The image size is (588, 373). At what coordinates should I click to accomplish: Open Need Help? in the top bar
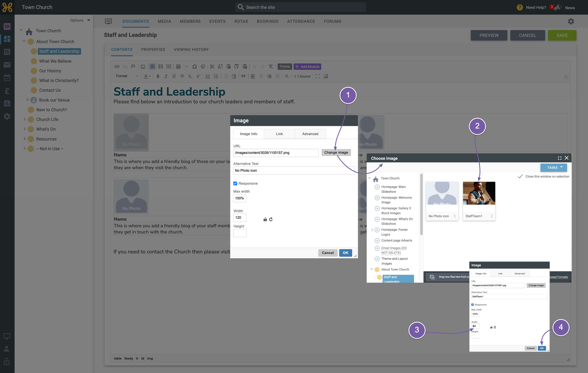(x=532, y=7)
